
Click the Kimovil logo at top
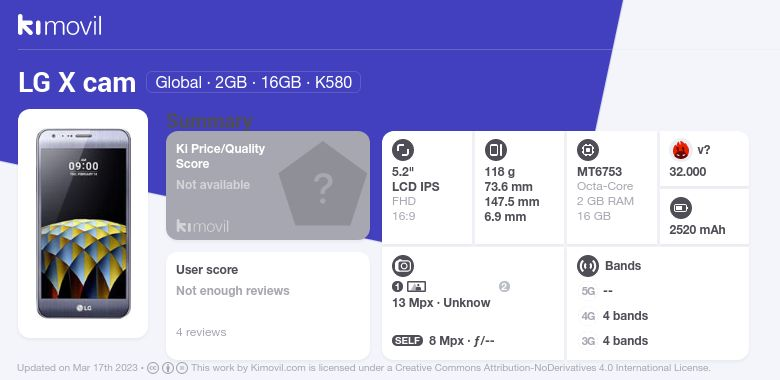[60, 25]
